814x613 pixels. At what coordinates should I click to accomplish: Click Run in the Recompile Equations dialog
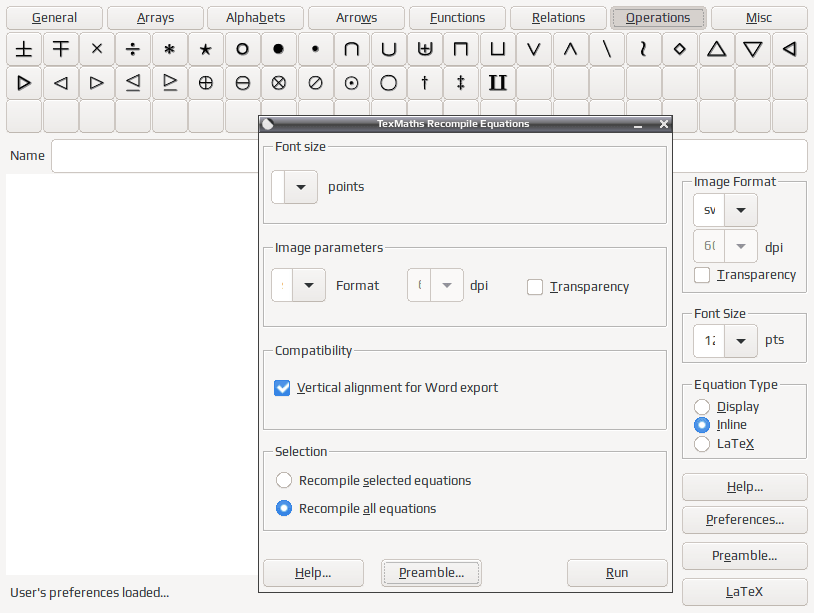point(617,573)
